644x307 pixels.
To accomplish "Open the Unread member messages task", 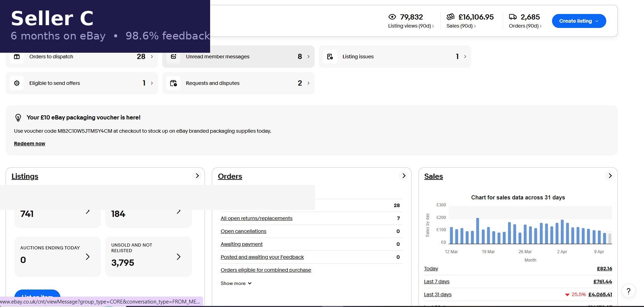I will point(238,57).
